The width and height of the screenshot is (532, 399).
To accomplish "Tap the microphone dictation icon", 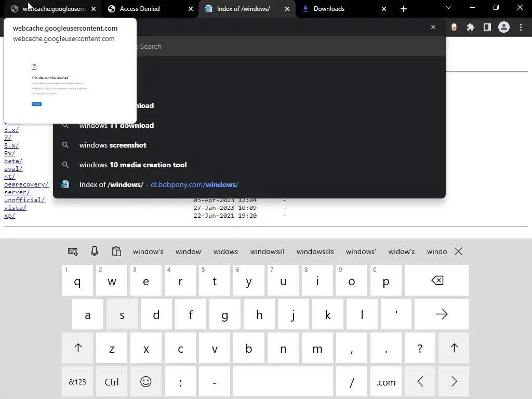I will (95, 251).
